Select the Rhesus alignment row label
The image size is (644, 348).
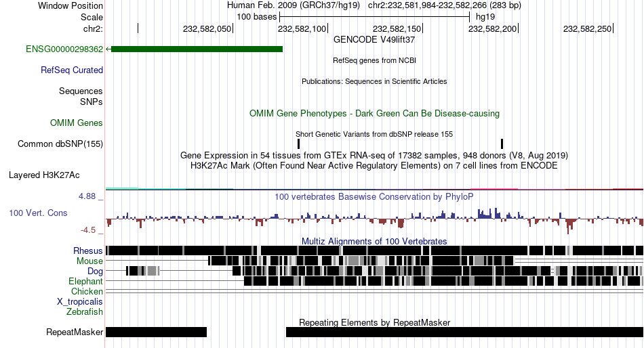click(88, 251)
